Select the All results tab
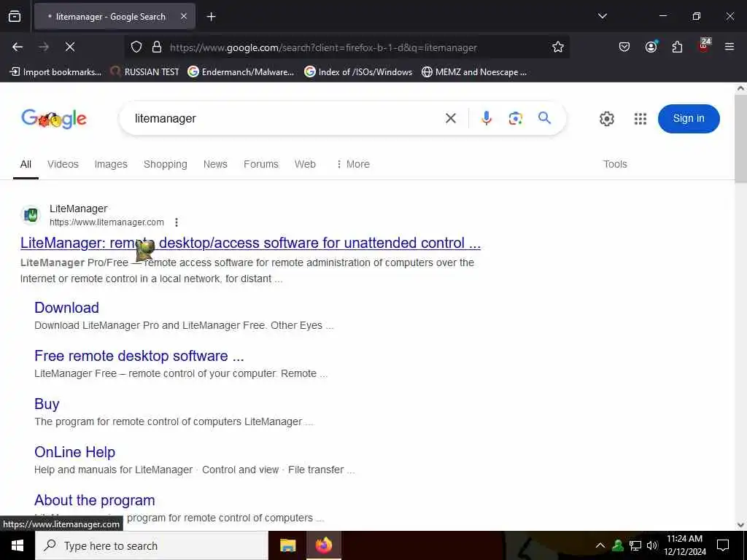This screenshot has height=560, width=747. pos(26,164)
